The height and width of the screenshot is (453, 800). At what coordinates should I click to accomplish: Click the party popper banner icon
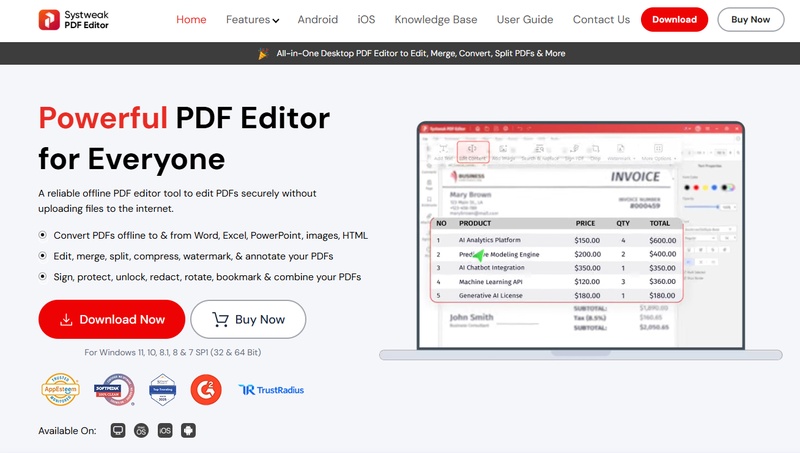pos(263,54)
